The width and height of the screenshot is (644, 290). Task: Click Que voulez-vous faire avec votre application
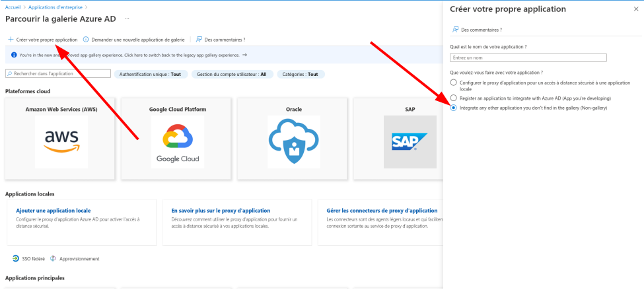pyautogui.click(x=497, y=73)
